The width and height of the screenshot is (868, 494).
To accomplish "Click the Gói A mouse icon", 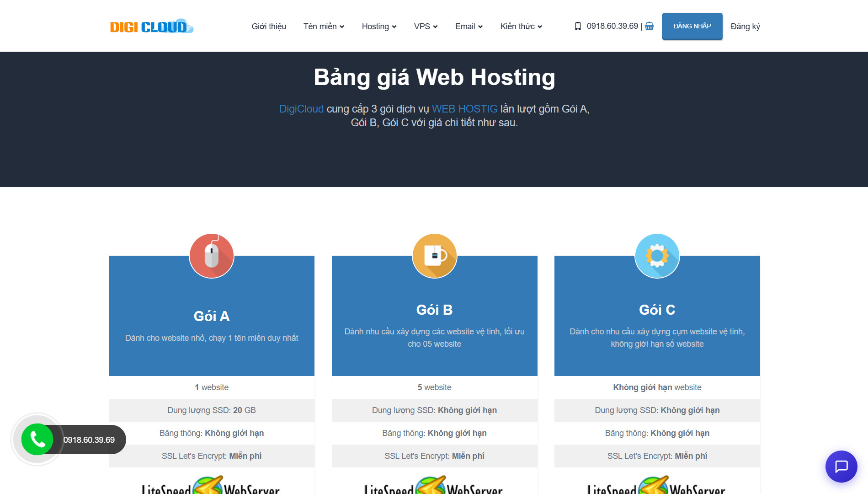I will pyautogui.click(x=212, y=256).
